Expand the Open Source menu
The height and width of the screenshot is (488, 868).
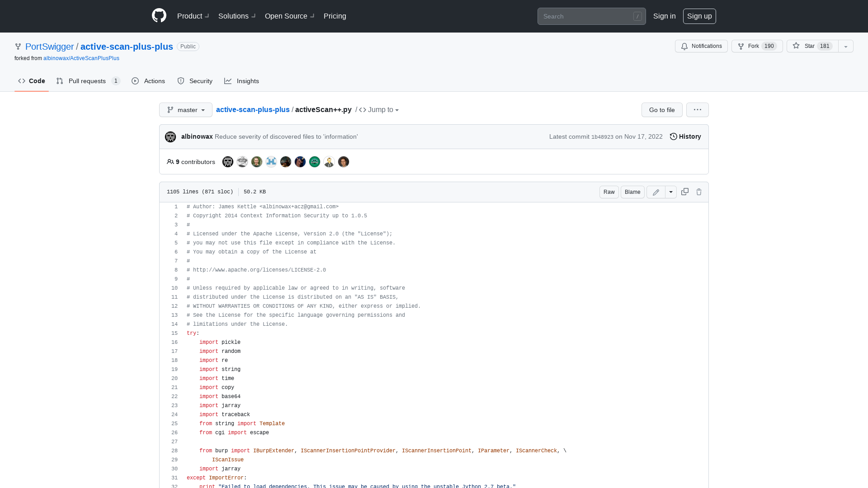coord(290,16)
